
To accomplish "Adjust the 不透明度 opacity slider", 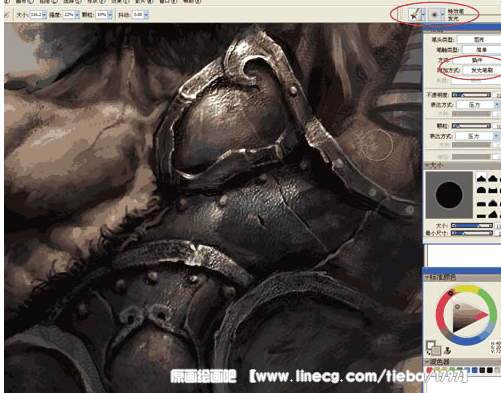I will [x=471, y=95].
